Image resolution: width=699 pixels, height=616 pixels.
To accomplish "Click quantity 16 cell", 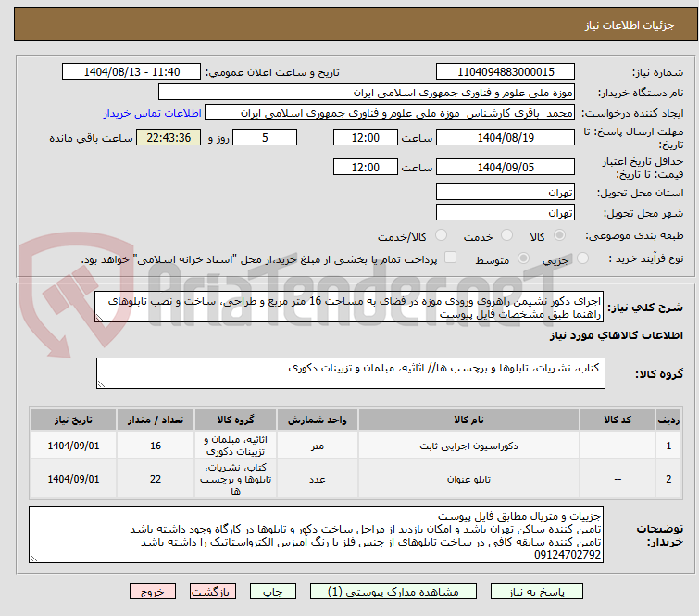I will pyautogui.click(x=156, y=446).
